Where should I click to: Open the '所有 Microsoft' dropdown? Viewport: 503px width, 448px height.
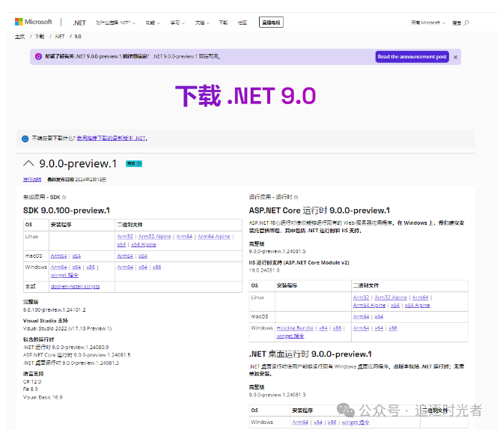click(428, 22)
